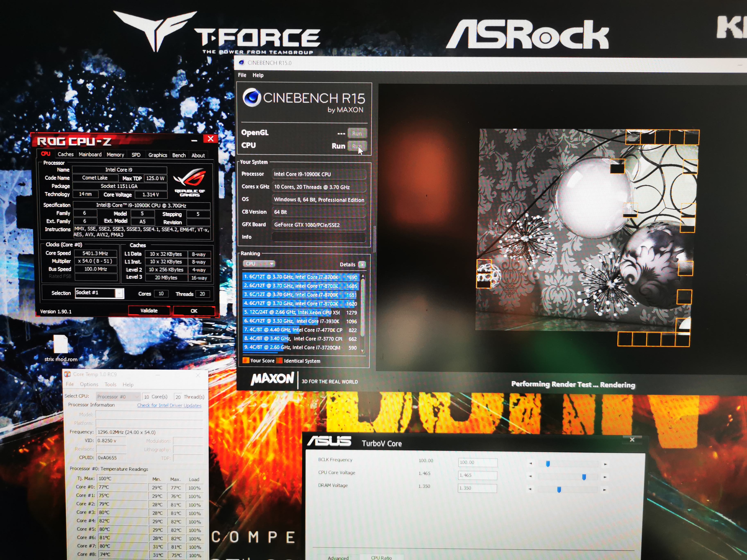The width and height of the screenshot is (747, 560).
Task: Click the ranking Details toggle button
Action: [x=362, y=265]
